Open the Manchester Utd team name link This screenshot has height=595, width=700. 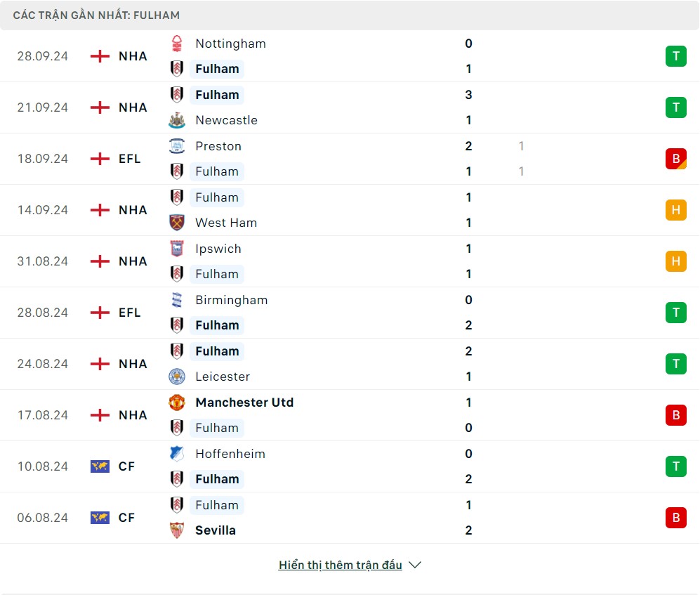pos(244,403)
